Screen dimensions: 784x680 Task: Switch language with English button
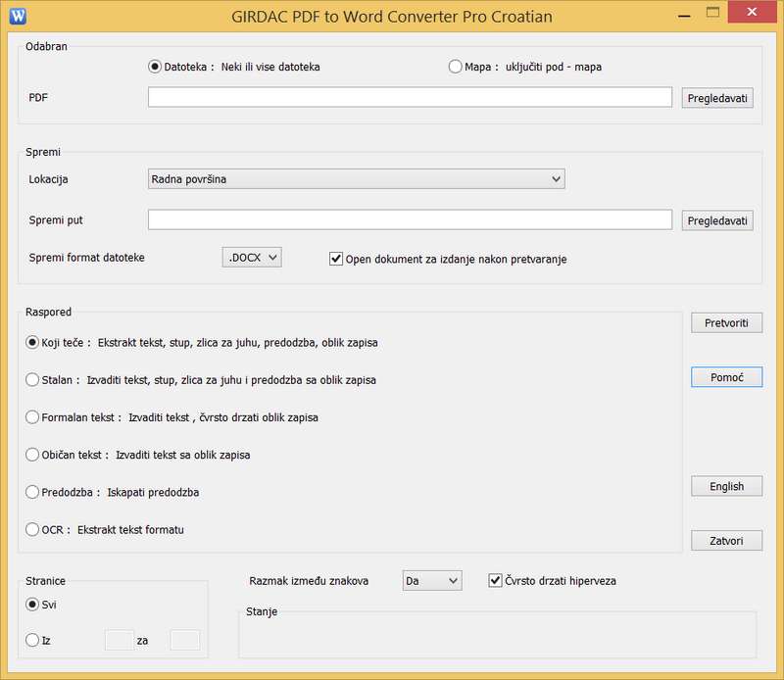[x=726, y=486]
